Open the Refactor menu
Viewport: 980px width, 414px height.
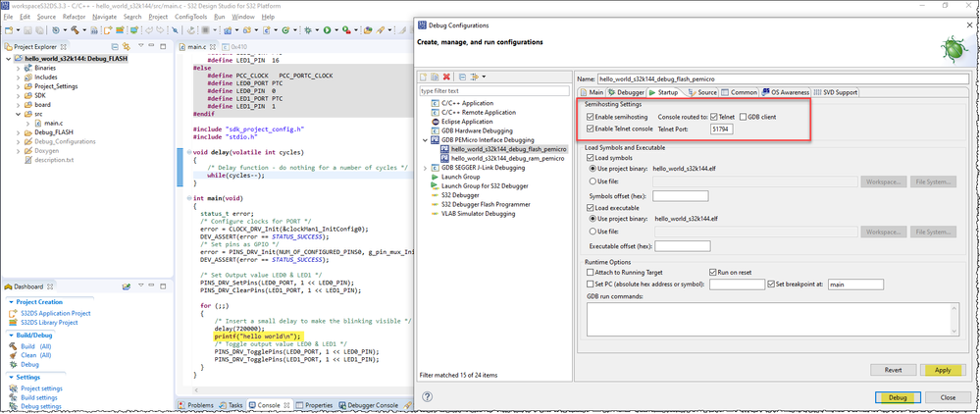[x=75, y=17]
